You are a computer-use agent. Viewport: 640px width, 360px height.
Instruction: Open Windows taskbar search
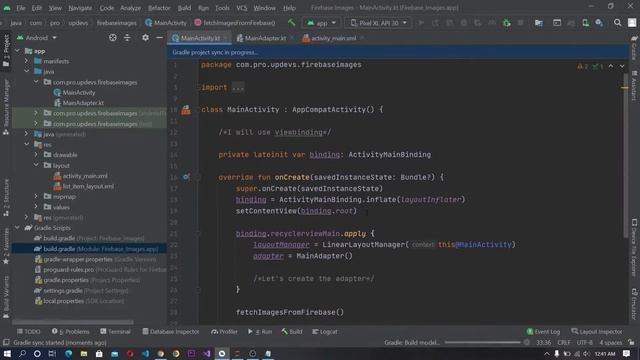pos(22,353)
